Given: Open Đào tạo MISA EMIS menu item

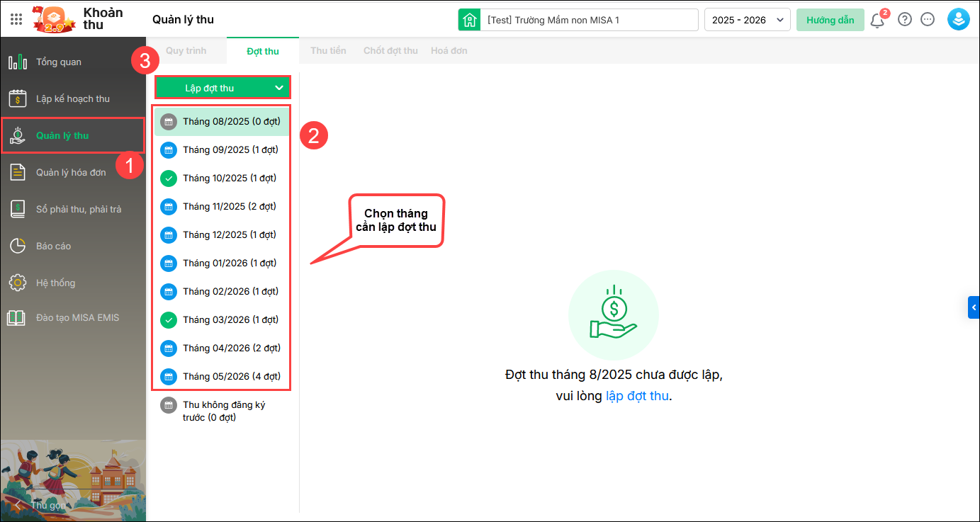Looking at the screenshot, I should pyautogui.click(x=73, y=318).
